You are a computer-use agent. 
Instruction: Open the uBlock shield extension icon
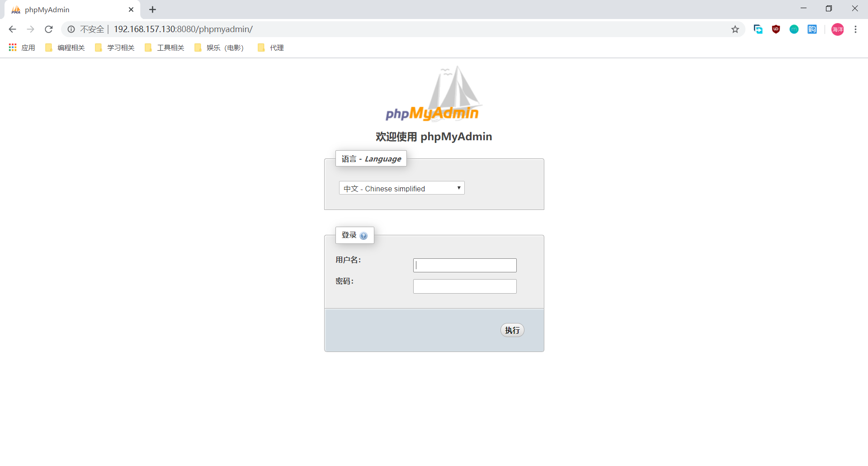776,29
